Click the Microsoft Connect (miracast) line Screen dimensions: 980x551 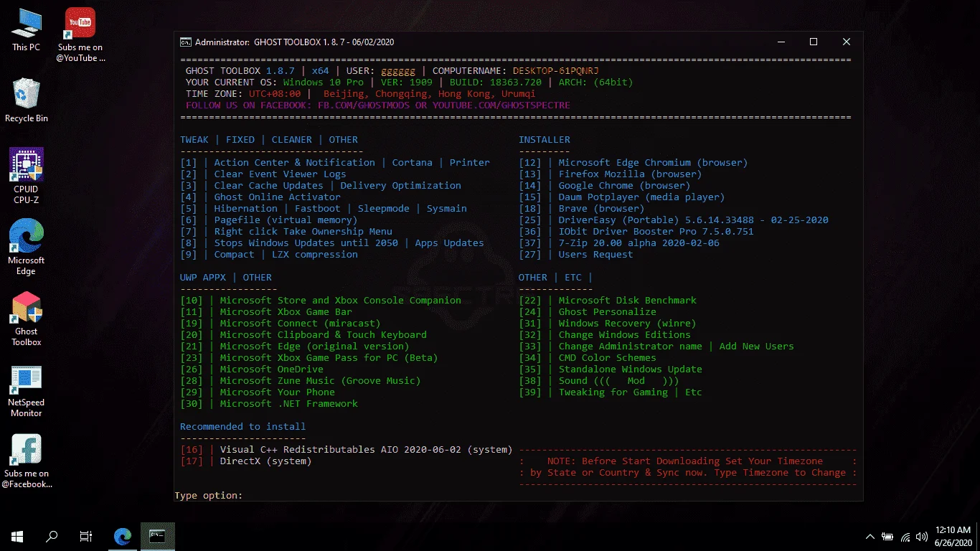tap(281, 324)
